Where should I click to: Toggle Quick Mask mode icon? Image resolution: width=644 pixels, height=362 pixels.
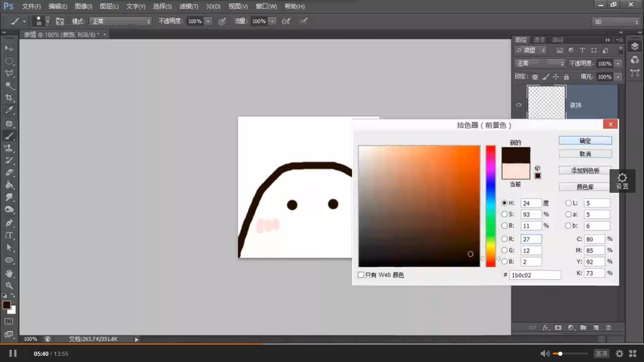(9, 321)
